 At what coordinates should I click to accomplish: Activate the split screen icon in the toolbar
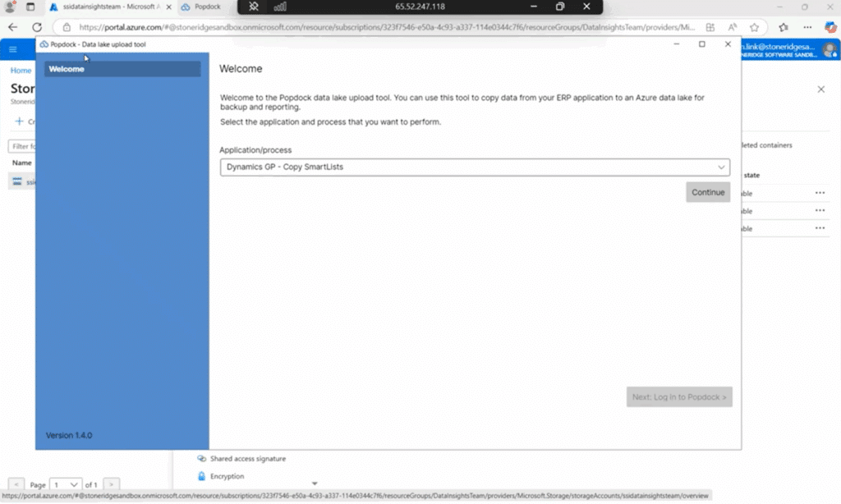tap(710, 27)
